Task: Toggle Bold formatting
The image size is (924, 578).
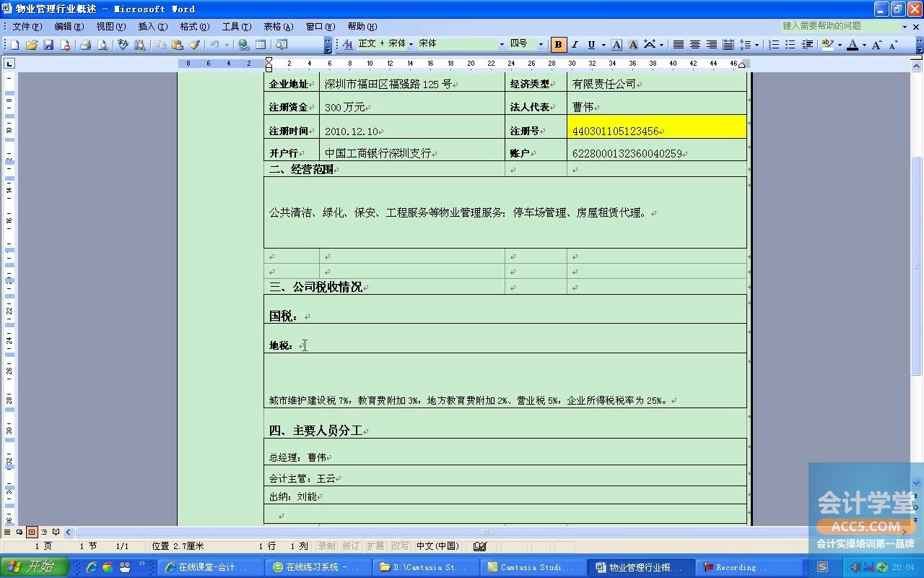Action: 558,45
